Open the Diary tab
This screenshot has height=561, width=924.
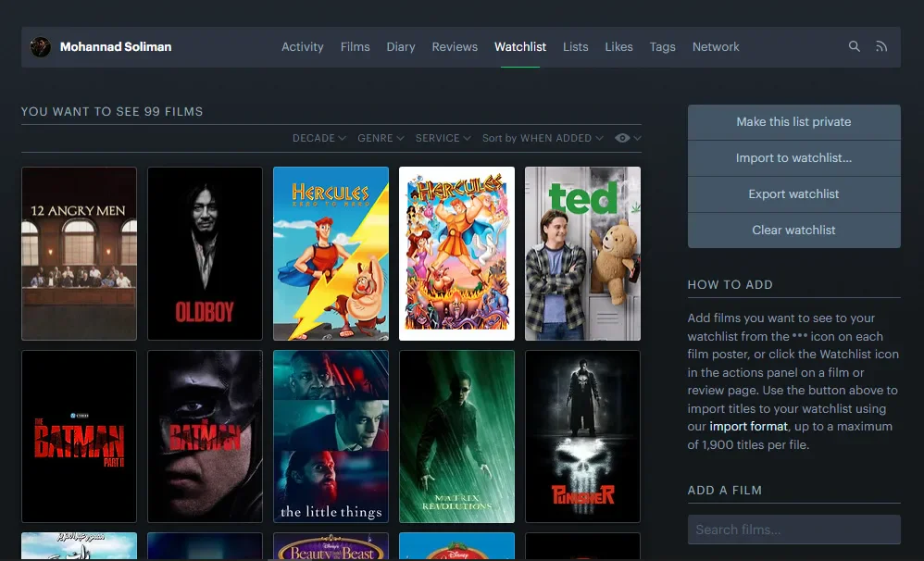401,46
